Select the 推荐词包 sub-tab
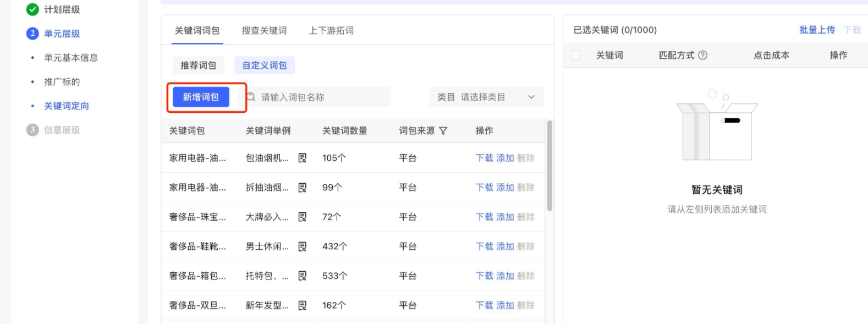The image size is (868, 324). [x=199, y=65]
